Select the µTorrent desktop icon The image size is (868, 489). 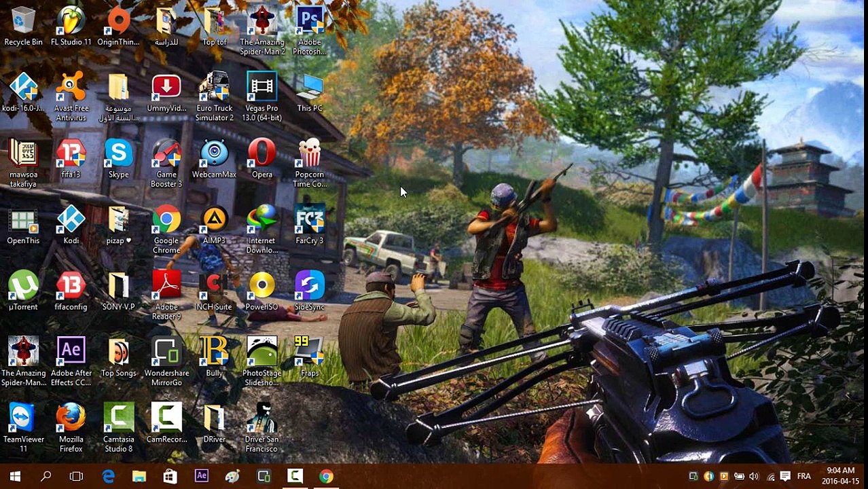(x=23, y=292)
